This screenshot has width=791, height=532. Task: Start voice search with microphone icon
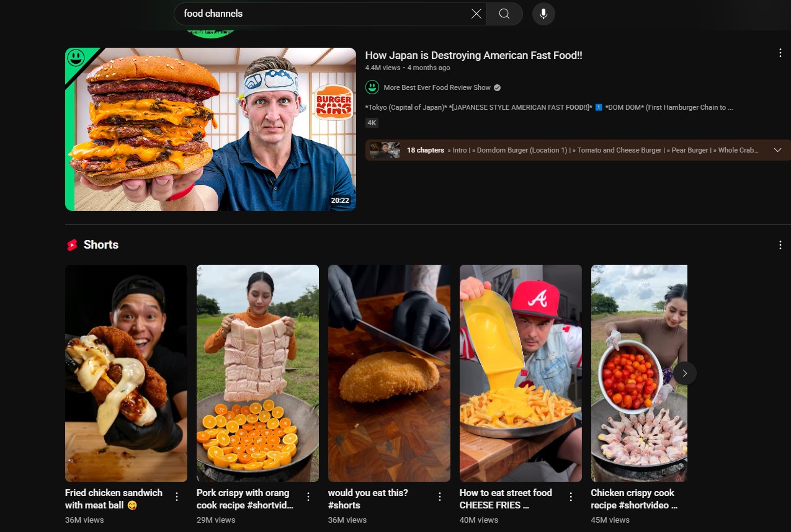pos(543,14)
